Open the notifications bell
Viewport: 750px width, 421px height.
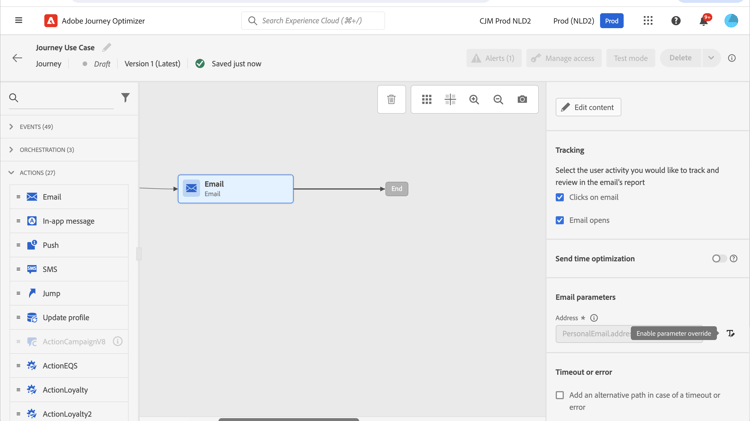[x=704, y=21]
